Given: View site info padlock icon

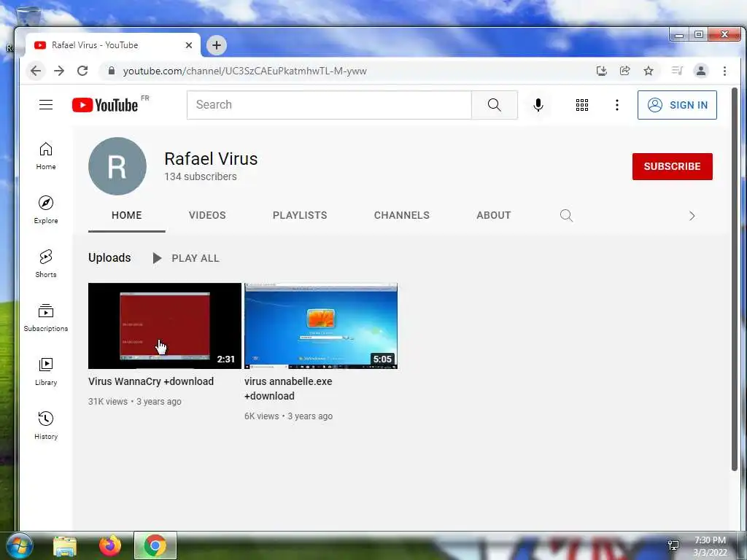Looking at the screenshot, I should [112, 71].
